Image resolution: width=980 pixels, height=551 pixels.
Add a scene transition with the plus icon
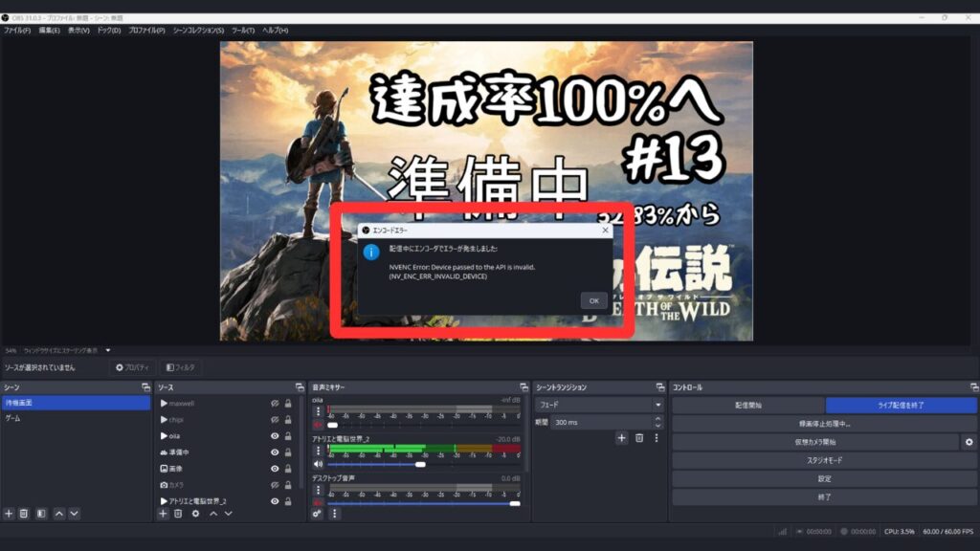tap(621, 438)
